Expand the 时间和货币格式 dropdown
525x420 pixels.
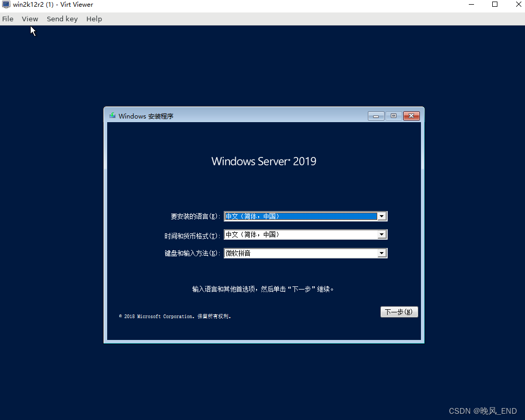pyautogui.click(x=382, y=234)
